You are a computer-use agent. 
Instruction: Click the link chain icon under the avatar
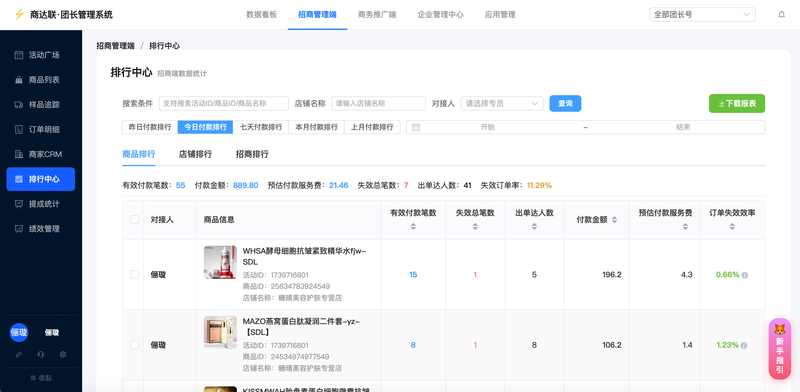click(x=19, y=354)
